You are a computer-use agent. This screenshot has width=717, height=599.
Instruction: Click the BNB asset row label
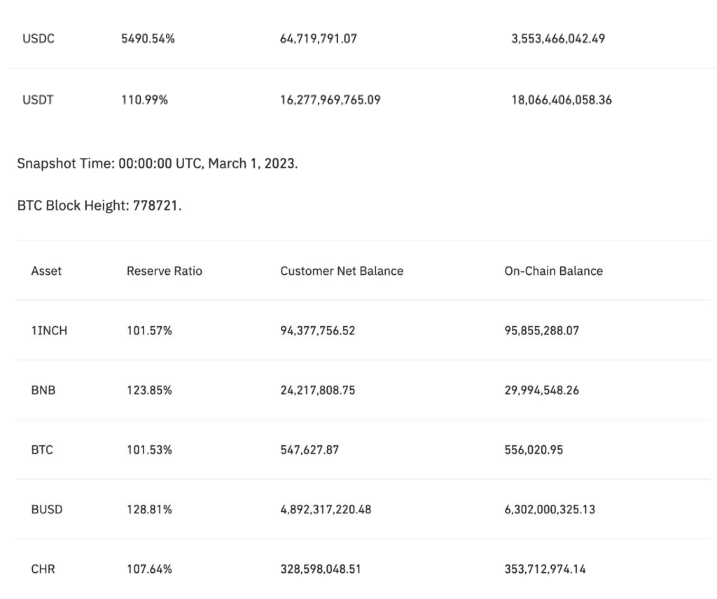[x=43, y=390]
